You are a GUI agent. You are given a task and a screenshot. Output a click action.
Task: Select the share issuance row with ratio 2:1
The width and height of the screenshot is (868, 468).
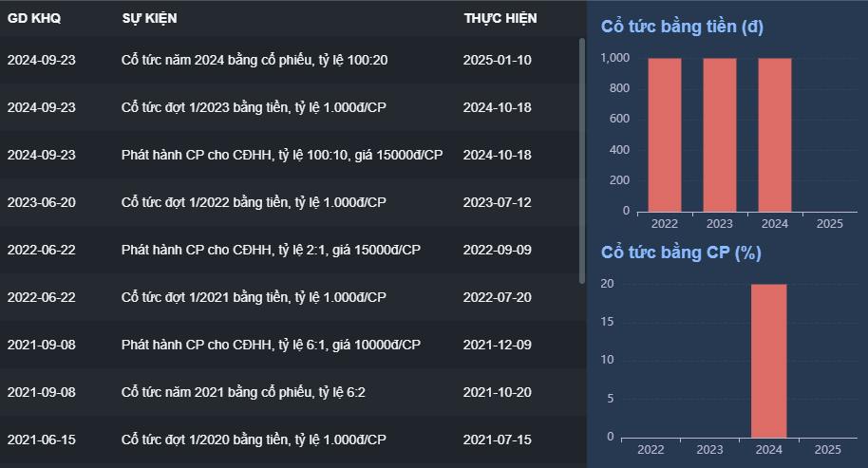271,250
